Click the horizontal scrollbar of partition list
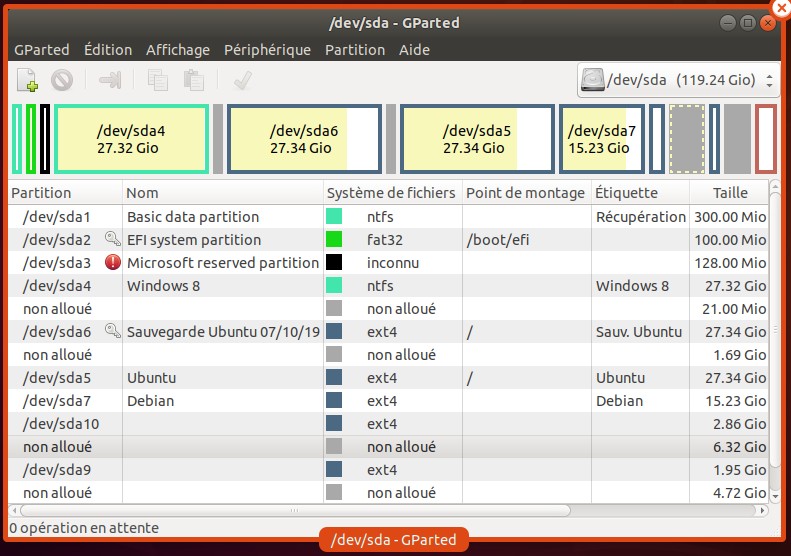Image resolution: width=791 pixels, height=556 pixels. pyautogui.click(x=295, y=511)
